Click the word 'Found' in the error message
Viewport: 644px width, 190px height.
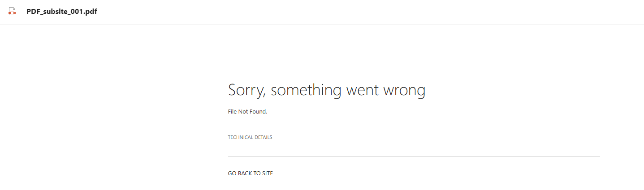pos(258,111)
